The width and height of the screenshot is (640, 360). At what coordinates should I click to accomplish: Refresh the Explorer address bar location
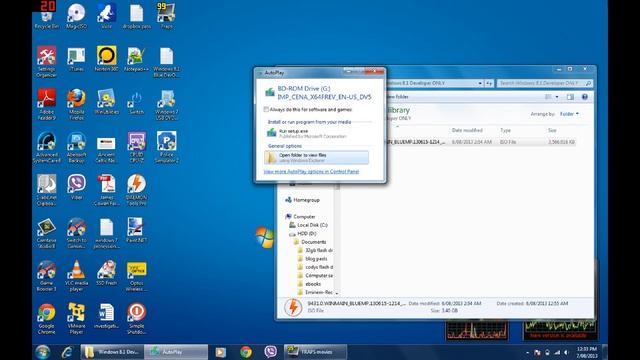tap(489, 83)
